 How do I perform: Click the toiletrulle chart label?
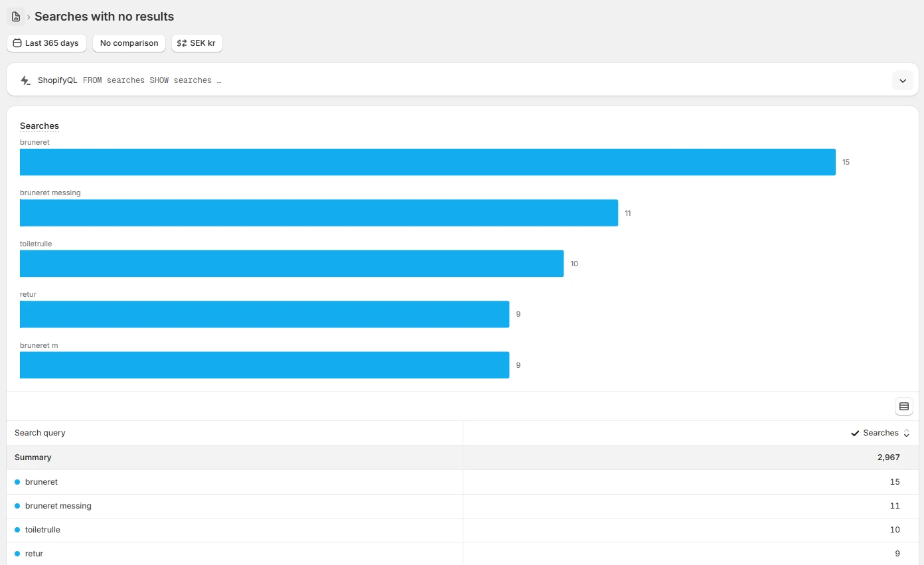coord(36,244)
